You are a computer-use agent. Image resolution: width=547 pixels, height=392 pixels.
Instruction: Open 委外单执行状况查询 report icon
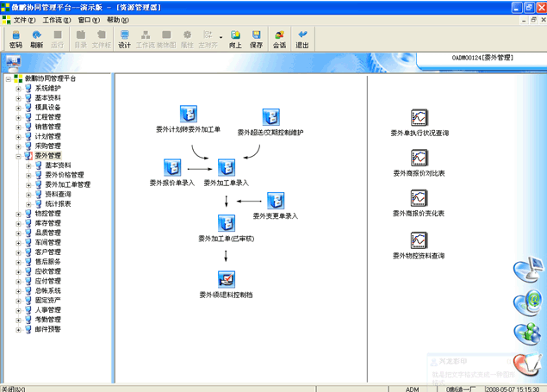[x=420, y=117]
